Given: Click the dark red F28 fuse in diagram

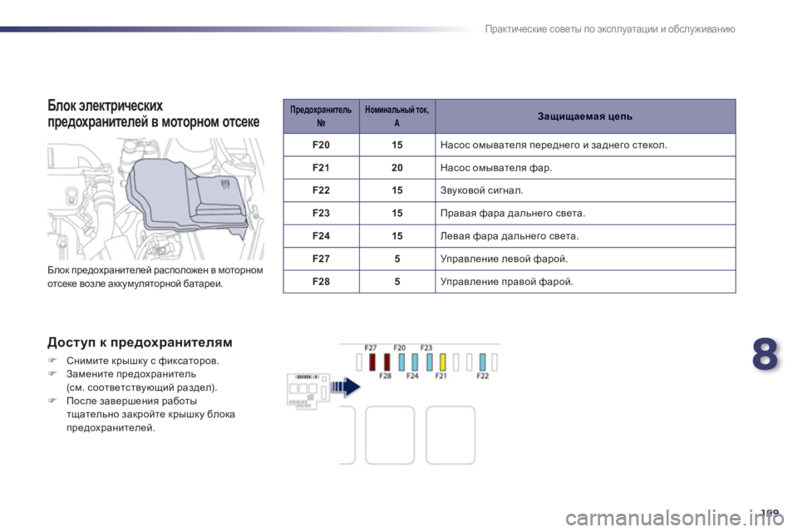Looking at the screenshot, I should tap(387, 362).
